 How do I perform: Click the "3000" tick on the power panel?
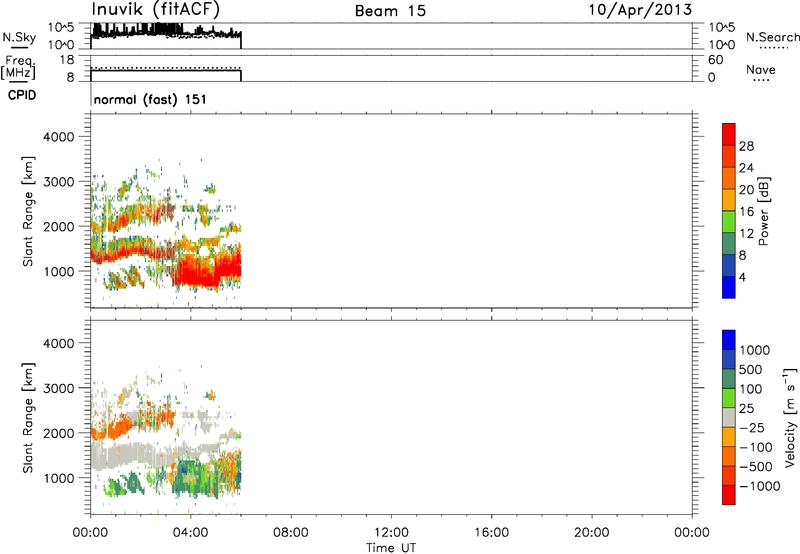[59, 182]
